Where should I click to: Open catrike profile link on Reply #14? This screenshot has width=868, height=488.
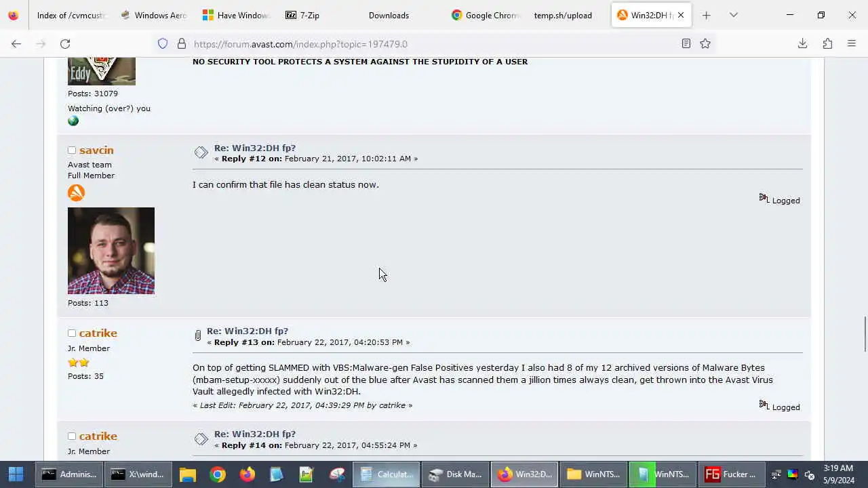coord(98,436)
